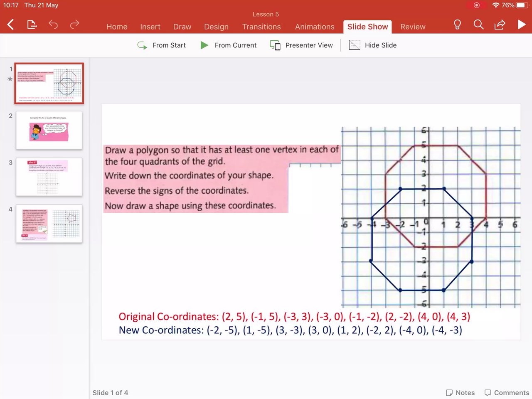This screenshot has height=399, width=532.
Task: Open the Review tab
Action: (x=413, y=27)
